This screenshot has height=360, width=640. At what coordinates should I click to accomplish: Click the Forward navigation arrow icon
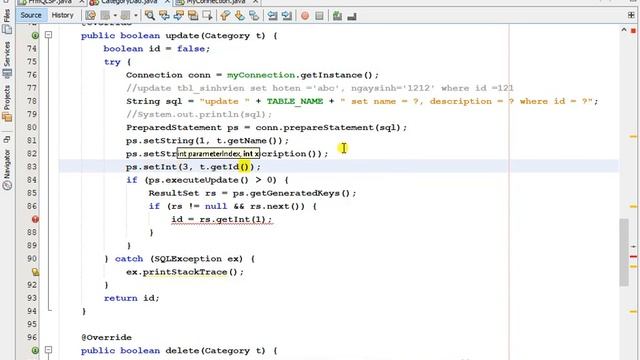click(x=125, y=16)
